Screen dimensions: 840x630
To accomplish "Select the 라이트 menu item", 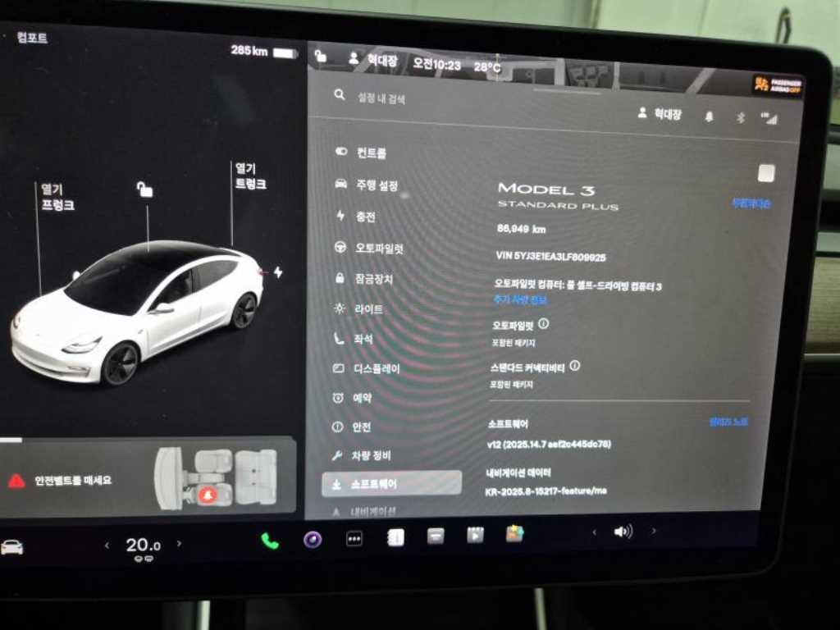I will (x=358, y=308).
